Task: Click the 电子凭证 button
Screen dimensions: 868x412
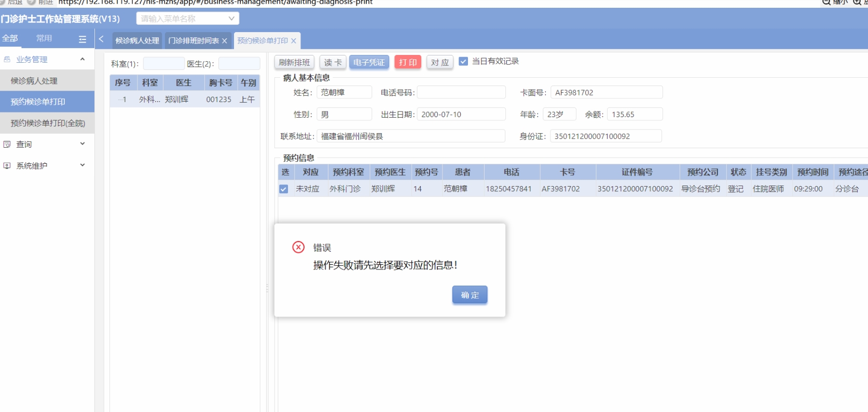Action: click(x=369, y=62)
